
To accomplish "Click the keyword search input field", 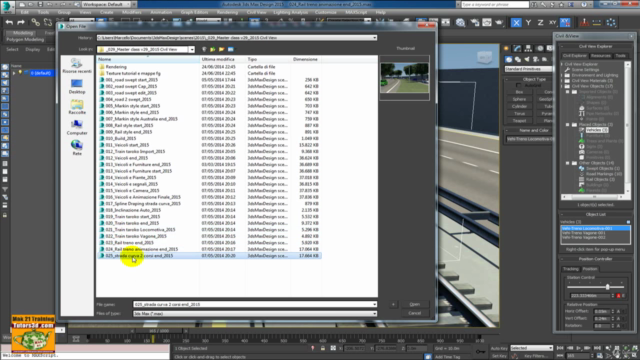I will point(495,4).
